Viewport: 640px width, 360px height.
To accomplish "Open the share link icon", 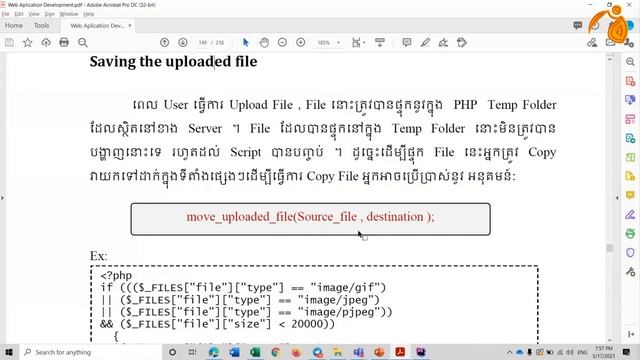I will [592, 42].
